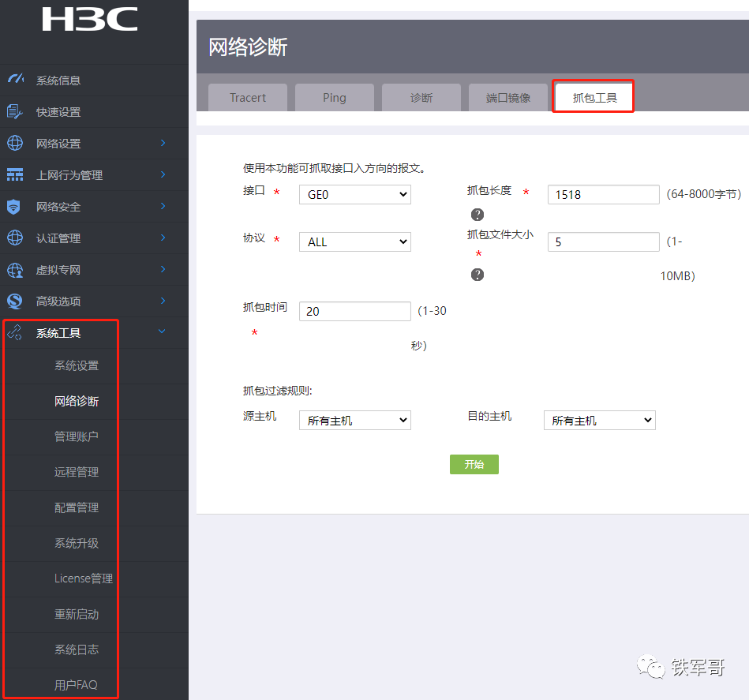The image size is (749, 700).
Task: Click the Network Settings globe icon
Action: pos(15,143)
